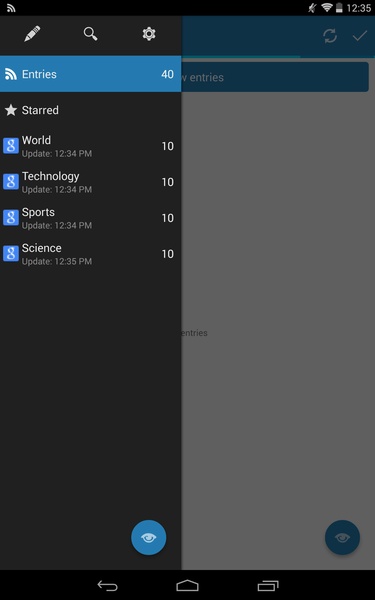Open settings via the gear icon
This screenshot has width=375, height=600.
[x=149, y=34]
